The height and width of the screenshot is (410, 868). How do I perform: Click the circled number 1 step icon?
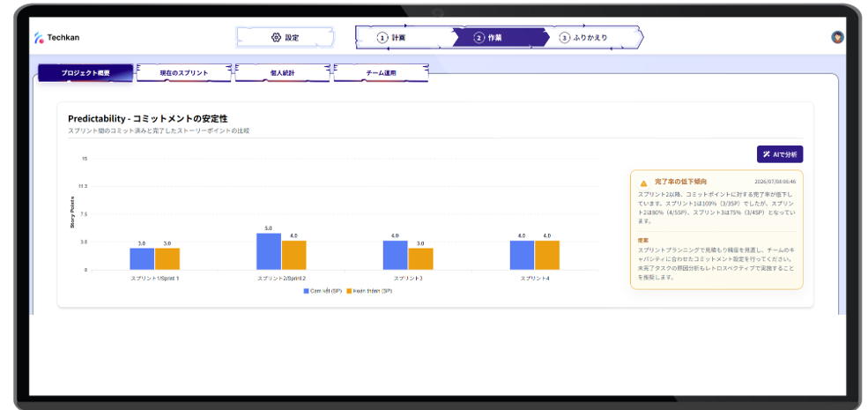pyautogui.click(x=382, y=38)
